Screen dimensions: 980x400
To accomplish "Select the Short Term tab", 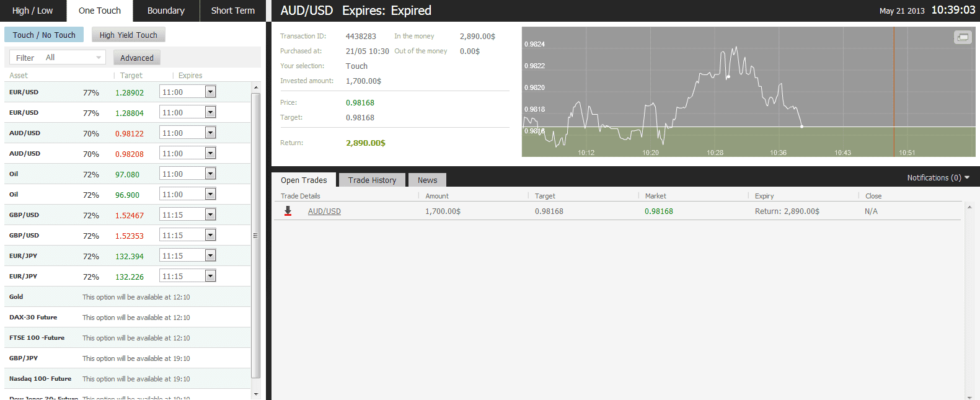I will [x=232, y=11].
